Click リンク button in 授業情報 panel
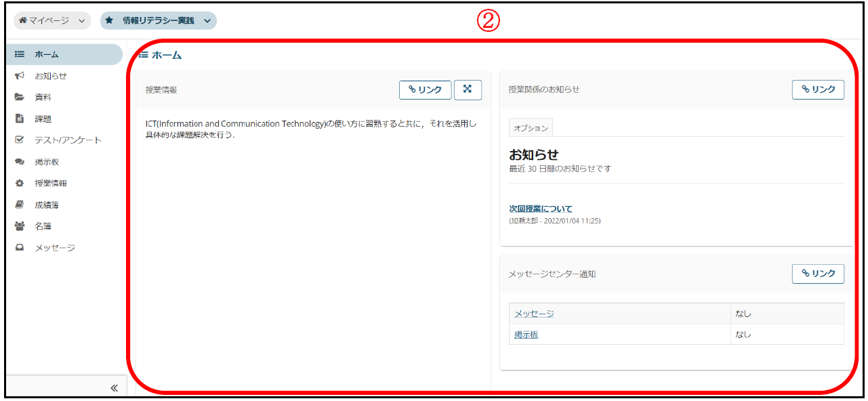Viewport: 868px width, 401px height. point(425,90)
